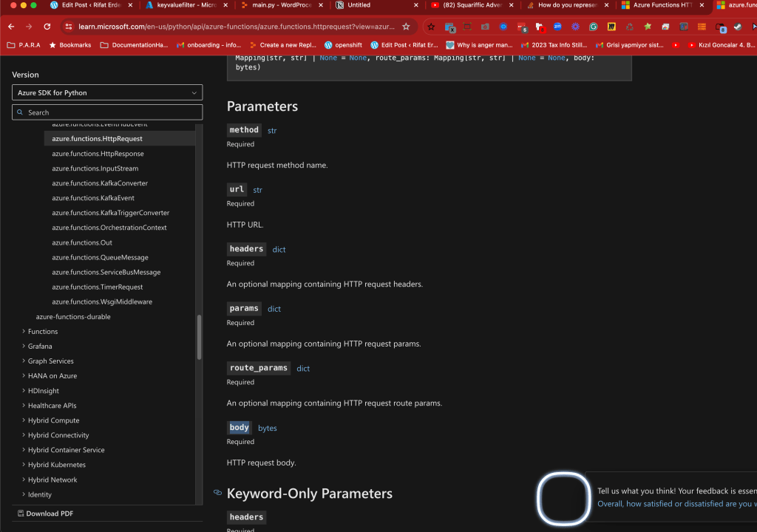This screenshot has width=757, height=532.
Task: Bookmark this page with the address bar star
Action: tap(406, 27)
